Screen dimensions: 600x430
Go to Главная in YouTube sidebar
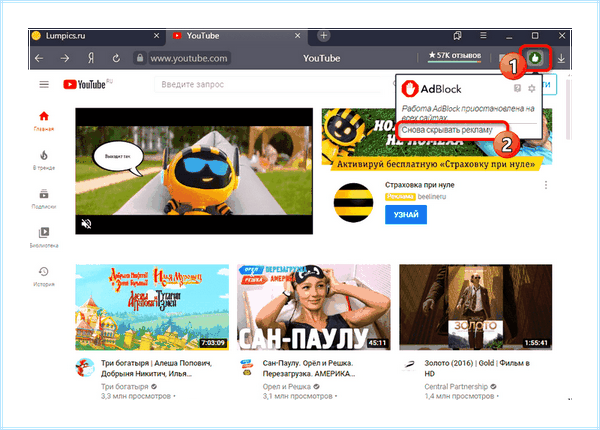pyautogui.click(x=44, y=121)
